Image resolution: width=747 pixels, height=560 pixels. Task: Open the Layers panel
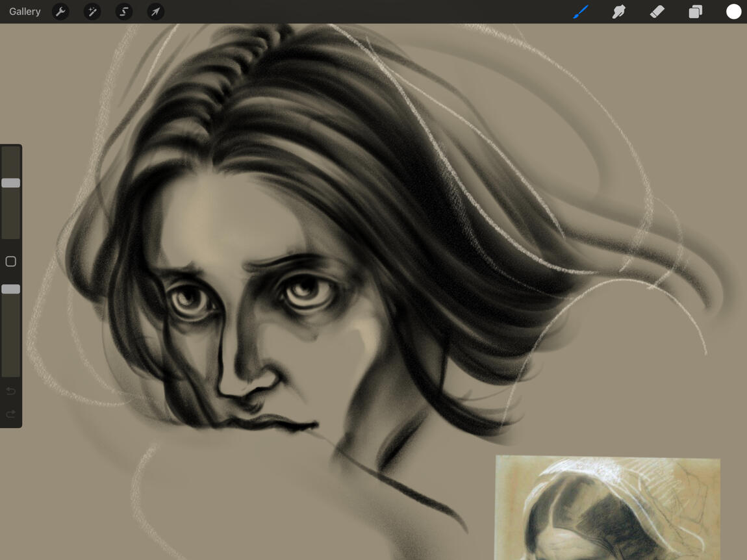[696, 12]
